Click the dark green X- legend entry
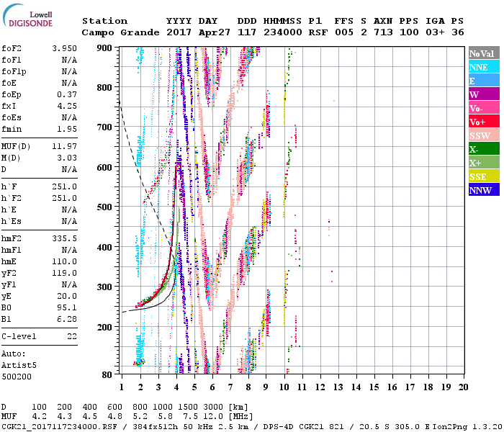This screenshot has width=504, height=432. [483, 149]
